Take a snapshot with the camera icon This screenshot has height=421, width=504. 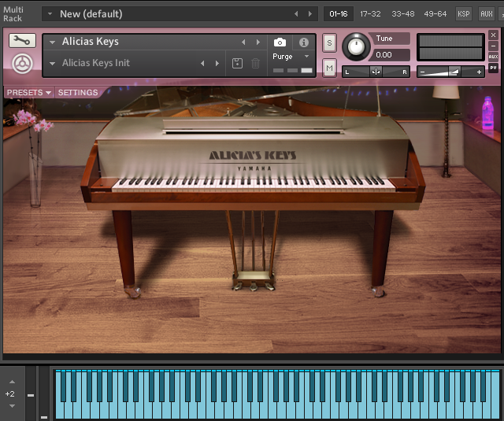(x=280, y=42)
